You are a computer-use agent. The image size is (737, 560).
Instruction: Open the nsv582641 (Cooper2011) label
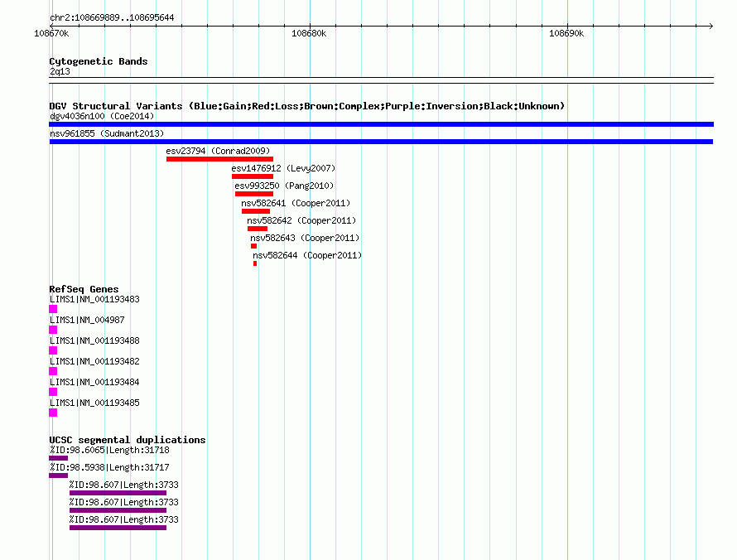tap(296, 203)
